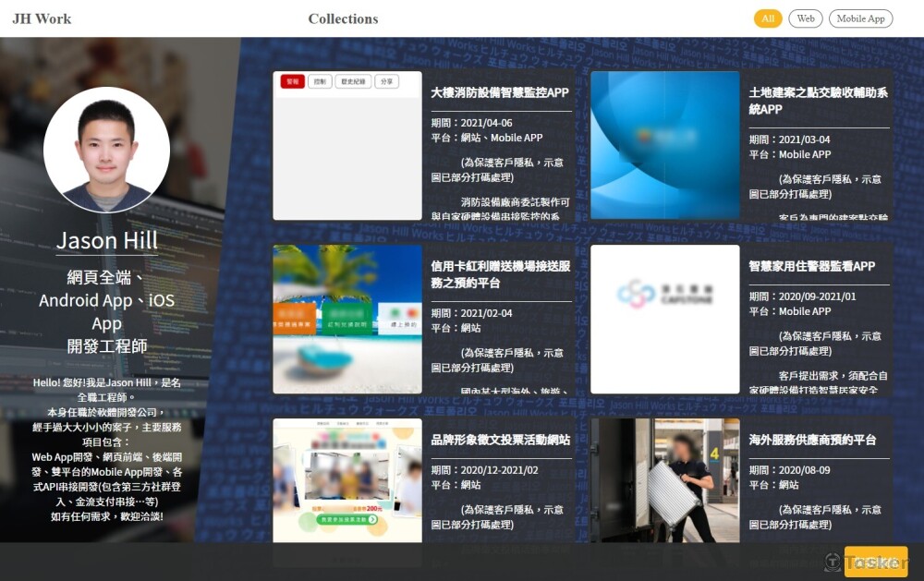This screenshot has height=581, width=924.
Task: Filter collections by Web
Action: click(x=806, y=18)
